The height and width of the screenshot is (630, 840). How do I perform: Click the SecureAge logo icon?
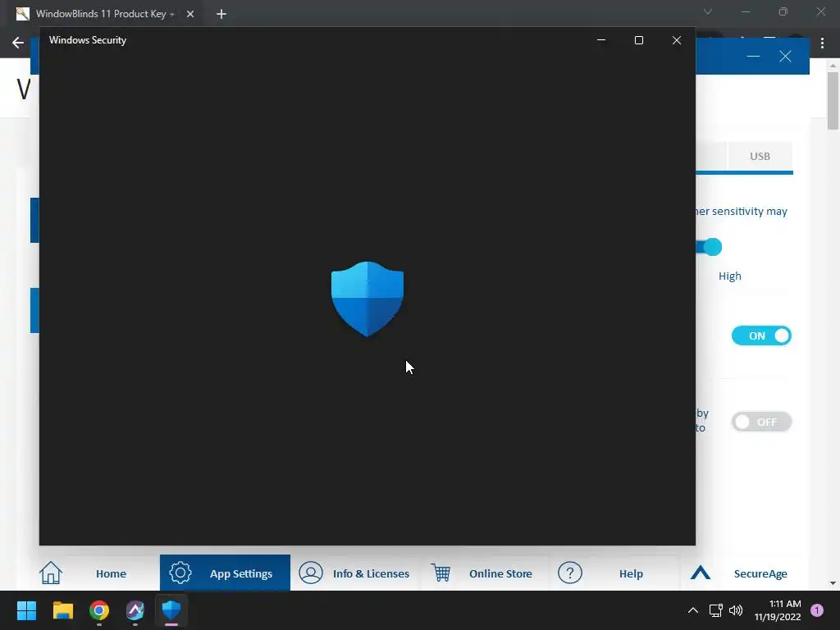coord(701,573)
